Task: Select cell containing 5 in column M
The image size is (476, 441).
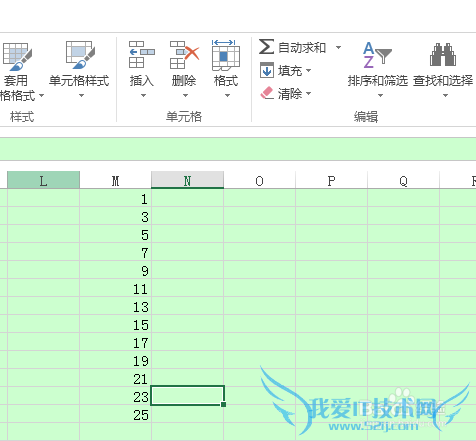Action: coord(115,235)
